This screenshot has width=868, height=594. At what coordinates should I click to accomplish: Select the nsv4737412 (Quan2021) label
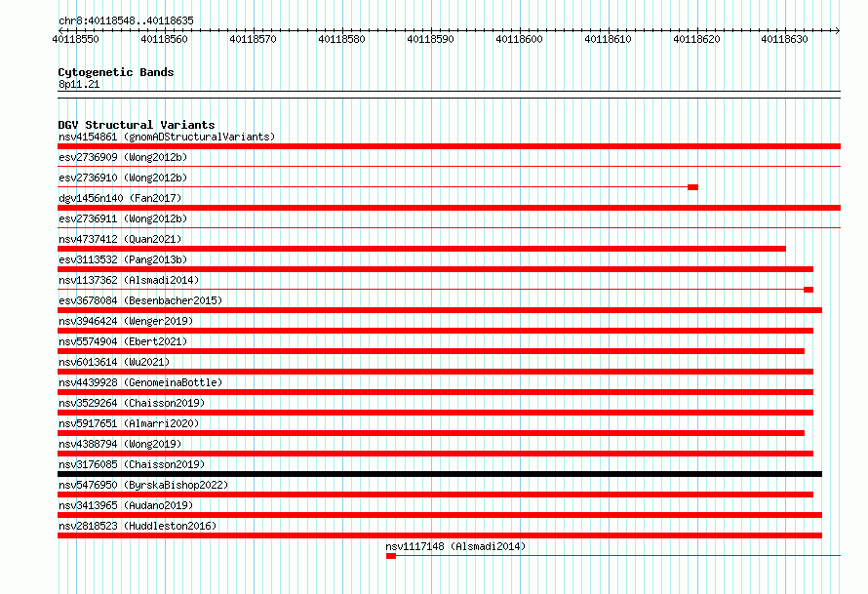click(x=120, y=239)
